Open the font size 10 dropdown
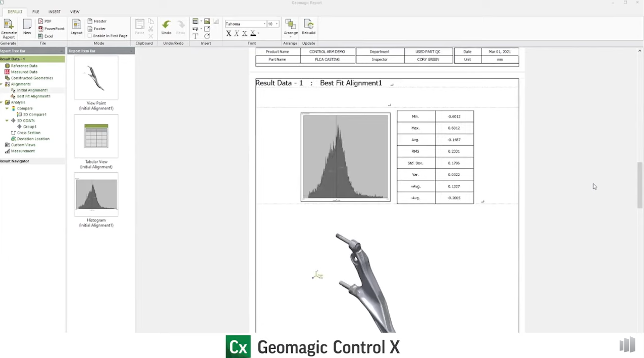The image size is (644, 358). point(277,24)
